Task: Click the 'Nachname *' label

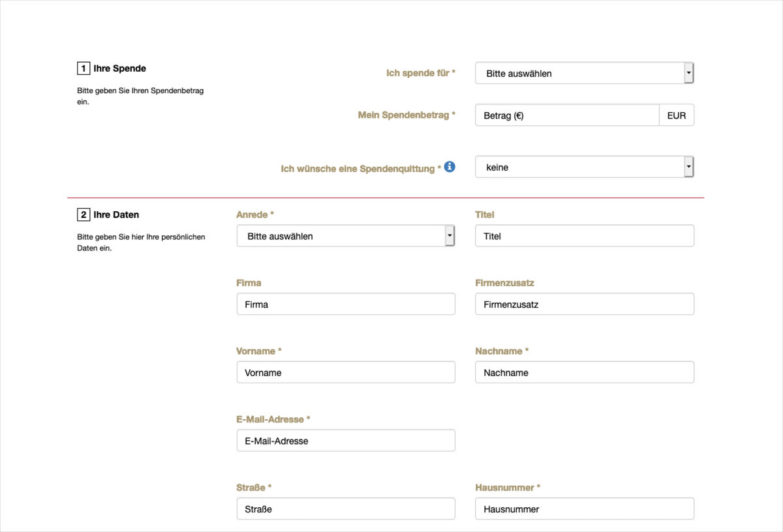Action: coord(502,351)
